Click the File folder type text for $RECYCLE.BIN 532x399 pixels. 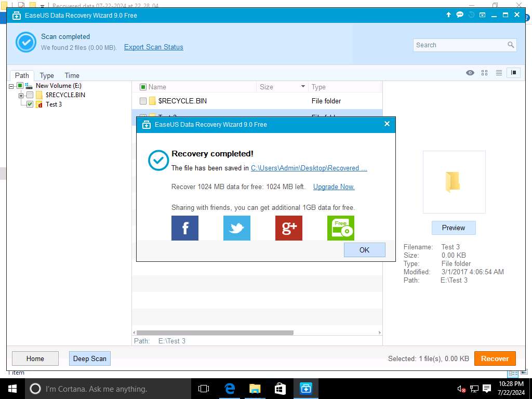pyautogui.click(x=326, y=101)
